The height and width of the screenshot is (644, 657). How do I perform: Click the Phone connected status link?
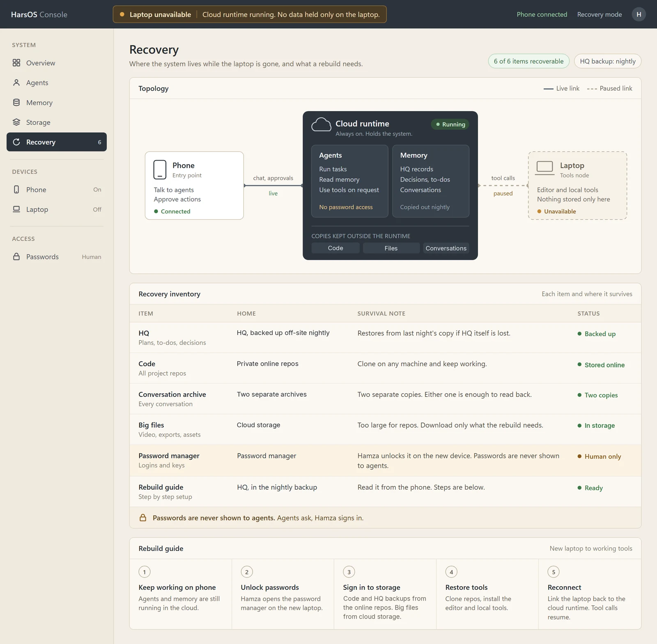(542, 14)
